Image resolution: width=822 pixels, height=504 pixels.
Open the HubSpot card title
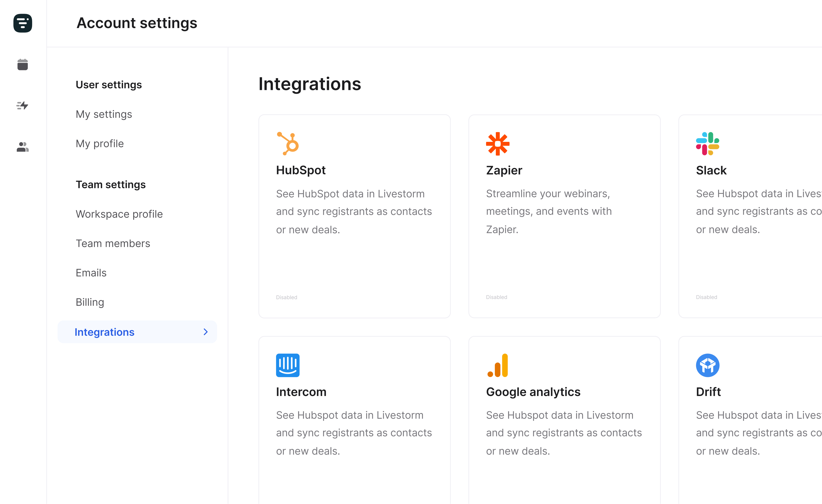pyautogui.click(x=300, y=170)
